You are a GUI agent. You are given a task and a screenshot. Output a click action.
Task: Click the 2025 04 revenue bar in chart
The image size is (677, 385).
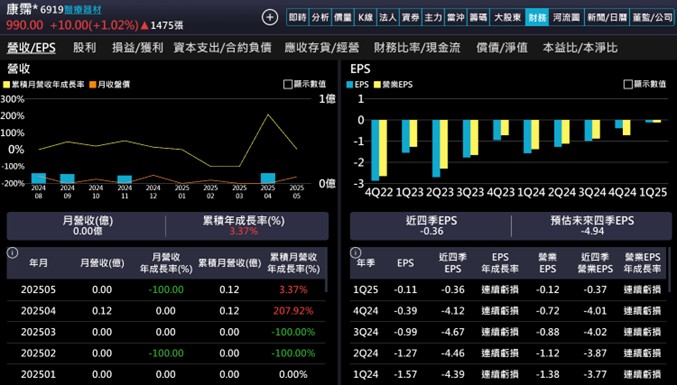[x=268, y=178]
